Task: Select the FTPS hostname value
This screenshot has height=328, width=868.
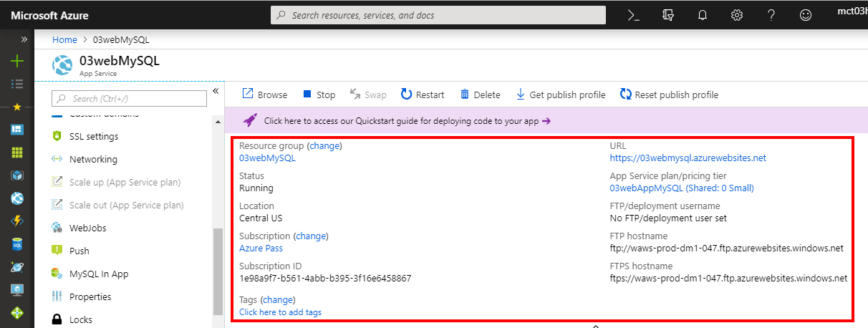Action: click(729, 279)
